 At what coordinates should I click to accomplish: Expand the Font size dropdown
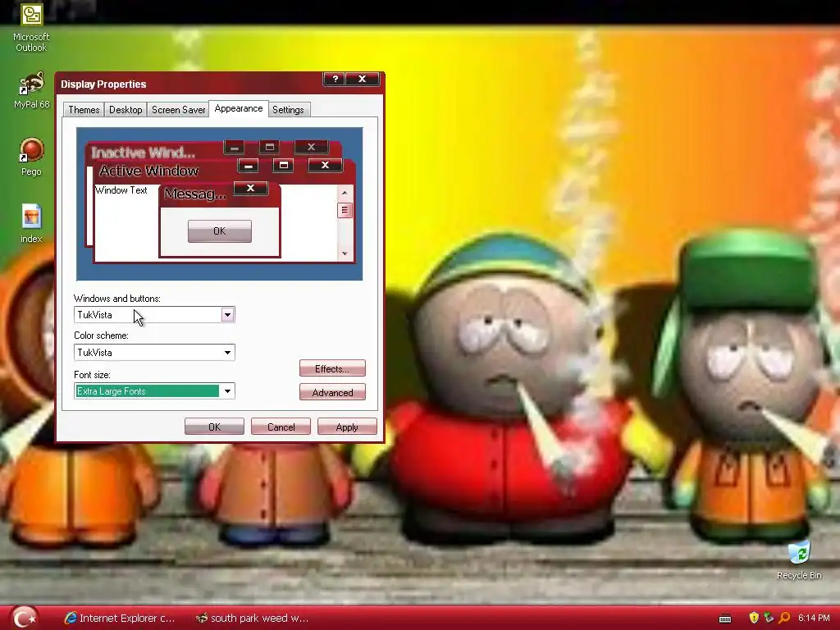pyautogui.click(x=227, y=391)
